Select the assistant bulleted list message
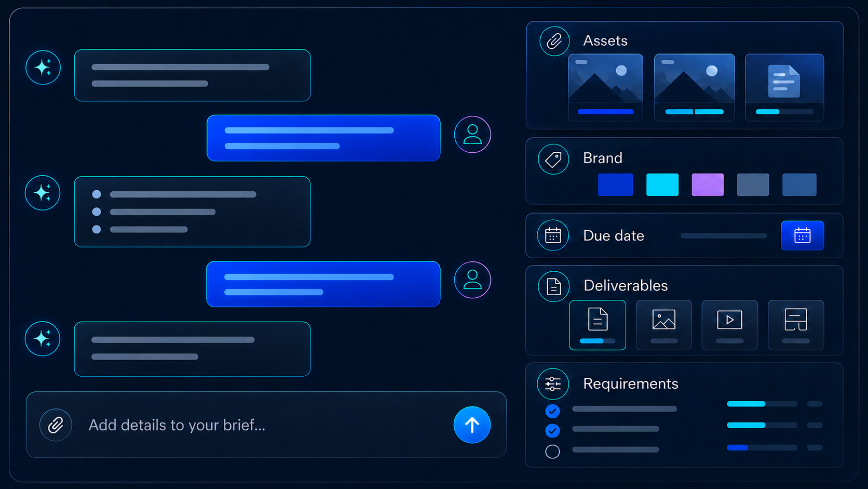Image resolution: width=868 pixels, height=489 pixels. click(192, 212)
